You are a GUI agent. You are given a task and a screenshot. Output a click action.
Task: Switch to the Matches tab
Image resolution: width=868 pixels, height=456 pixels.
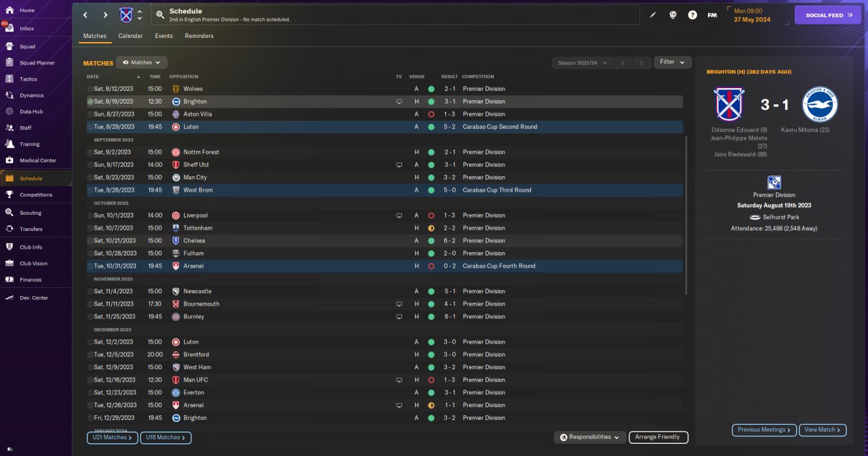(95, 36)
